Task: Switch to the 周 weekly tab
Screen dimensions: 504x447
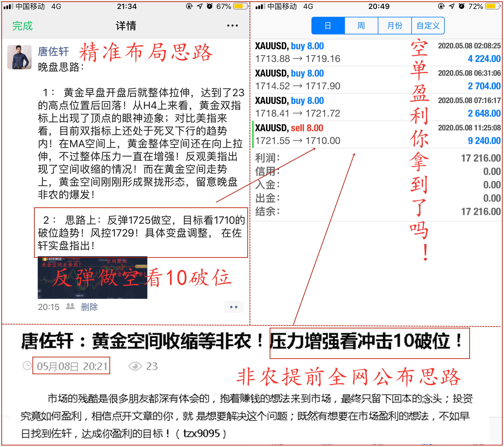Action: [x=361, y=26]
